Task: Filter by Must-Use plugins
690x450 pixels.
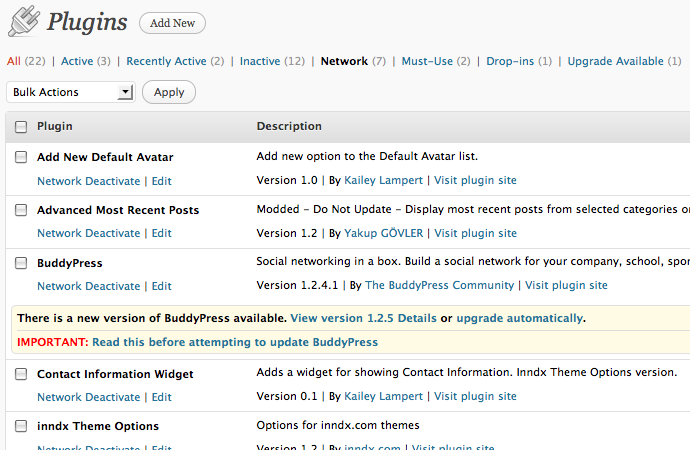Action: click(427, 61)
